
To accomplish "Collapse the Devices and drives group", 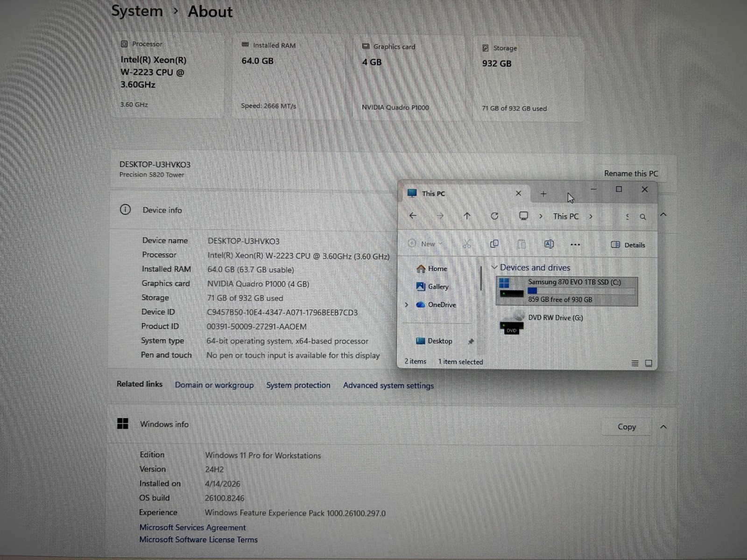I will [494, 267].
